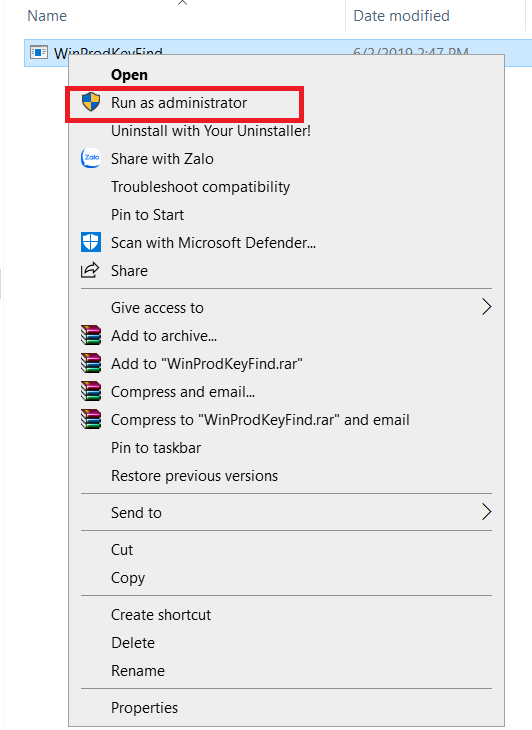Expand the Give access to submenu arrow
532x730 pixels.
pos(486,307)
